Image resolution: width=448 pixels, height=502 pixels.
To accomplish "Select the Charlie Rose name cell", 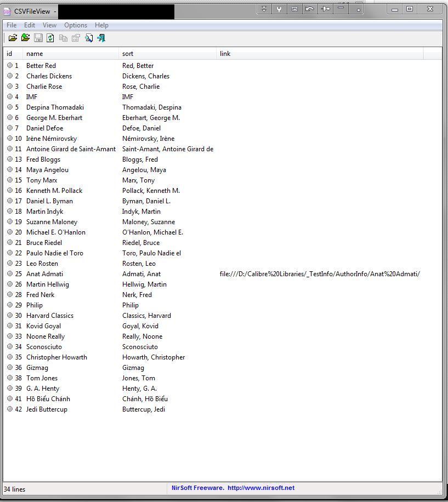I will click(x=44, y=87).
